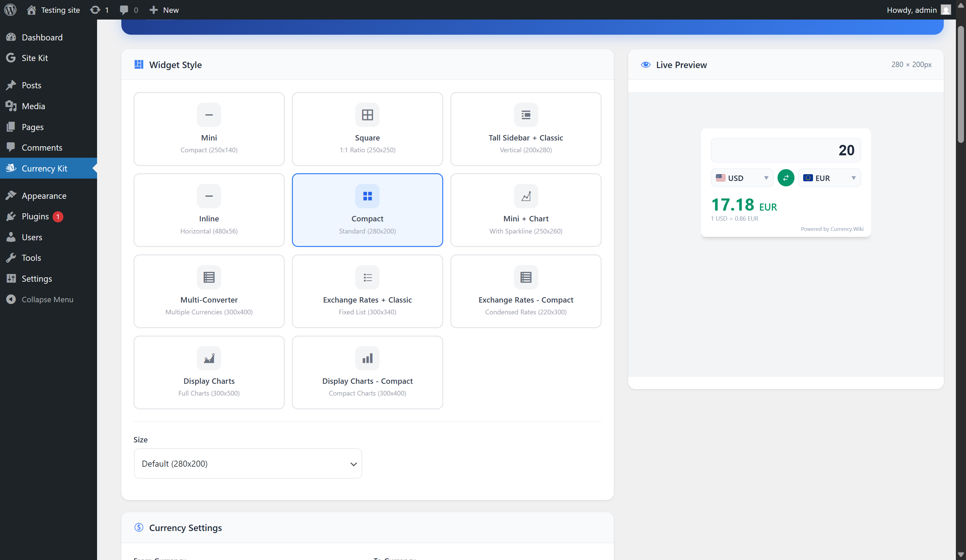Select the Inline horizontal widget style
Screen dimensions: 966x560
(209, 210)
